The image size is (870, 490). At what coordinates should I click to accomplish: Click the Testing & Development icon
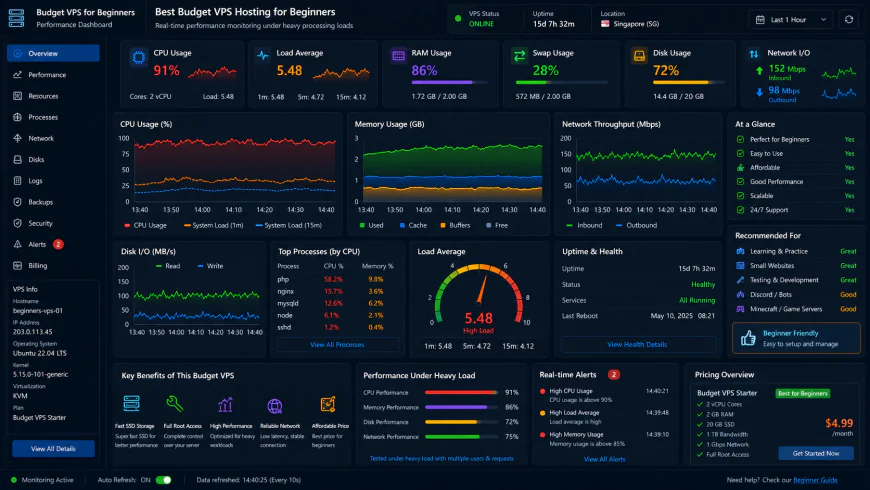(740, 280)
